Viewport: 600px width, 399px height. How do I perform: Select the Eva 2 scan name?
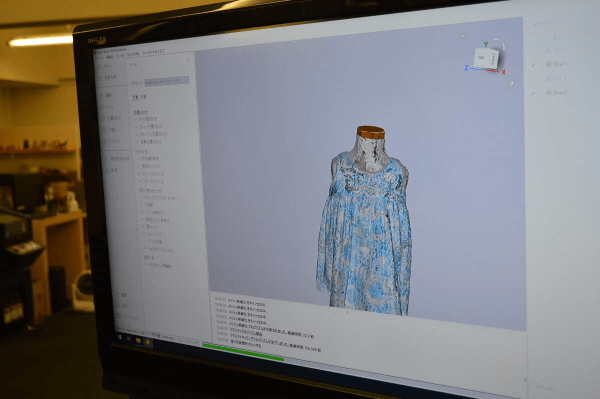[560, 92]
